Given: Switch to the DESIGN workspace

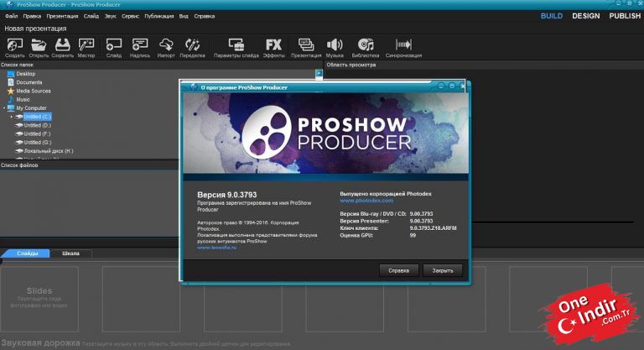Looking at the screenshot, I should [585, 16].
